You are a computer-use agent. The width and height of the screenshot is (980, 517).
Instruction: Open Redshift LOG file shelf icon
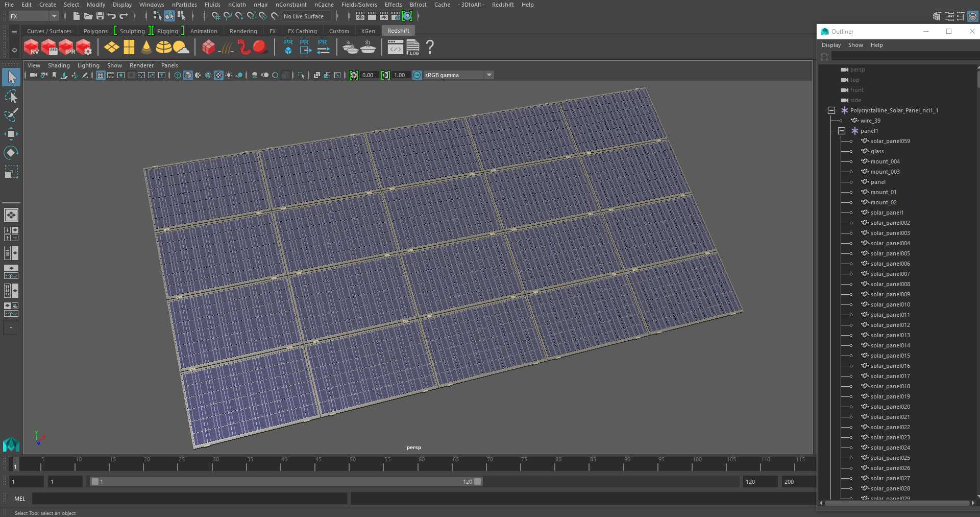click(413, 48)
